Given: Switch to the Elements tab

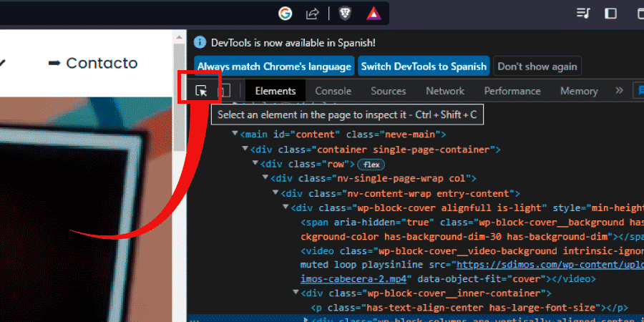Looking at the screenshot, I should [x=275, y=91].
